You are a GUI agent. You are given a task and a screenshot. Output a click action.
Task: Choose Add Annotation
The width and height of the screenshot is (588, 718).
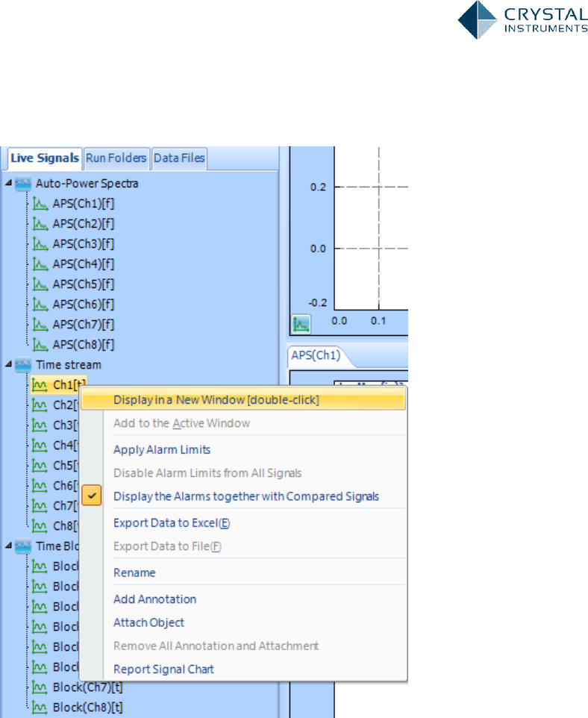coord(243,599)
